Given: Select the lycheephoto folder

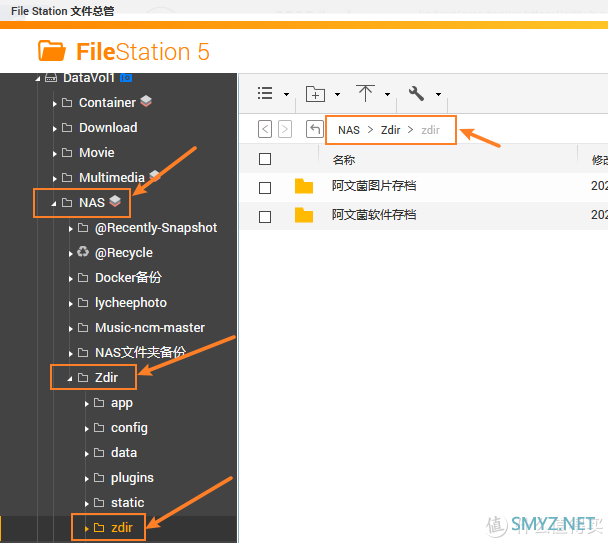Looking at the screenshot, I should pos(131,303).
